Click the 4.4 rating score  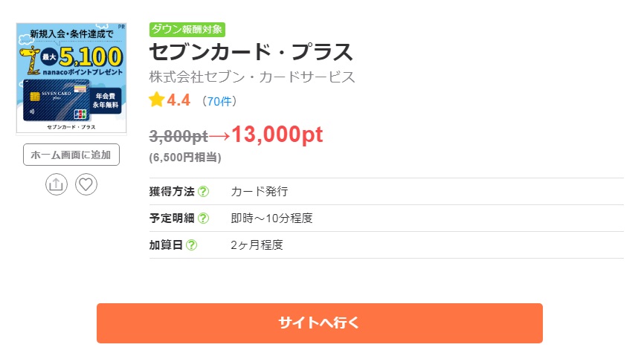click(x=178, y=100)
